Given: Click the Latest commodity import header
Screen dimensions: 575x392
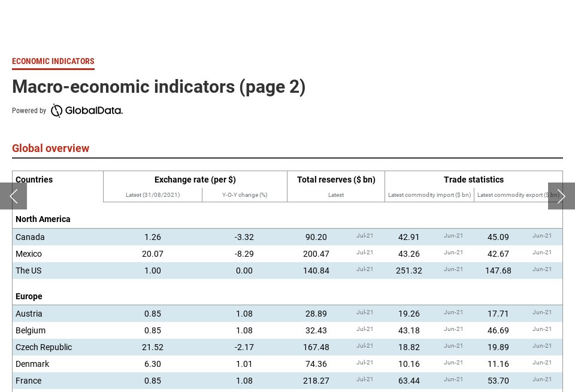Looking at the screenshot, I should point(429,195).
